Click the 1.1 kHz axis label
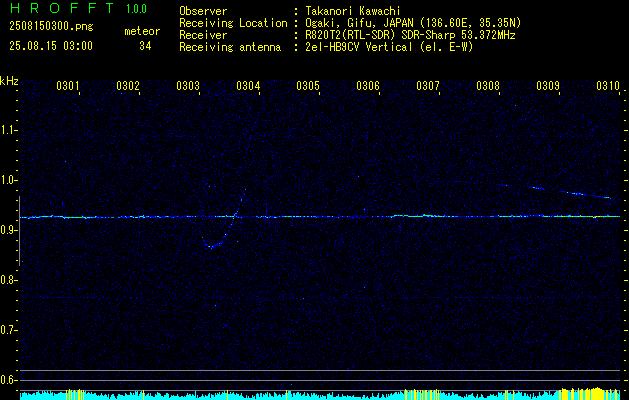Image resolution: width=629 pixels, height=400 pixels. (7, 130)
